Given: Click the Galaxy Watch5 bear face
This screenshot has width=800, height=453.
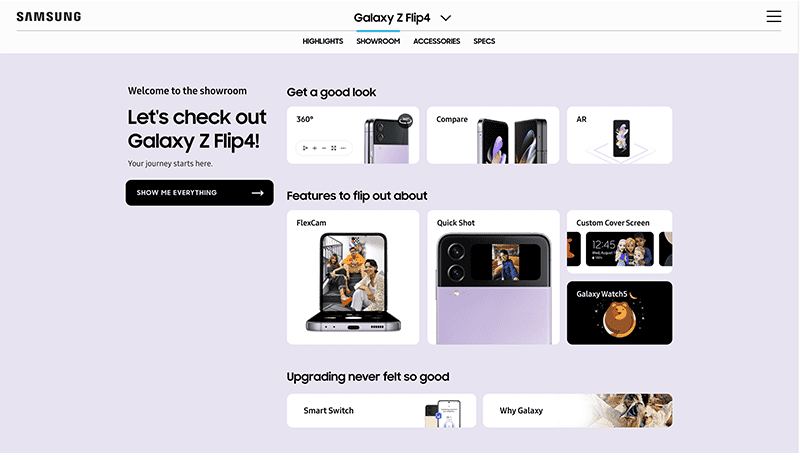Looking at the screenshot, I should tap(619, 318).
